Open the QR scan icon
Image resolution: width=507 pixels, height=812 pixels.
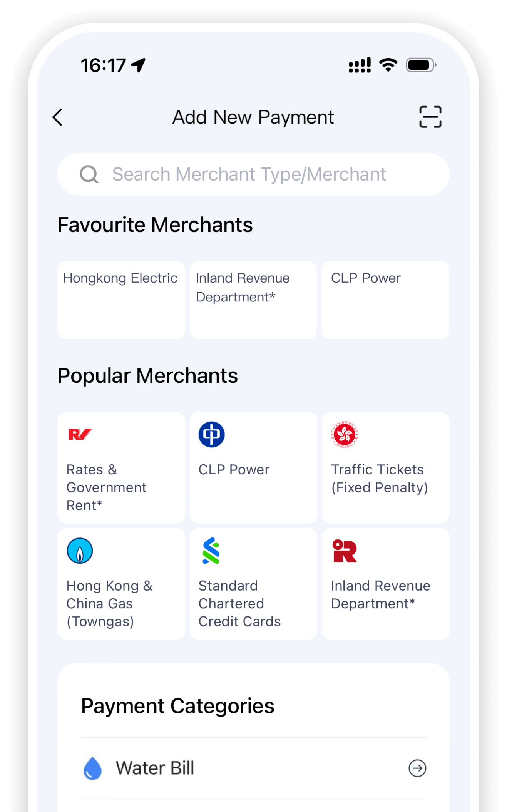[x=430, y=117]
